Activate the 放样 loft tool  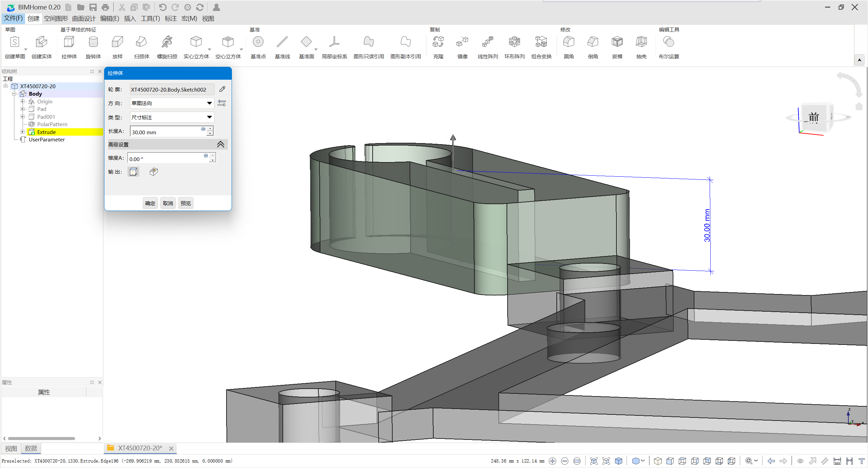[x=117, y=47]
